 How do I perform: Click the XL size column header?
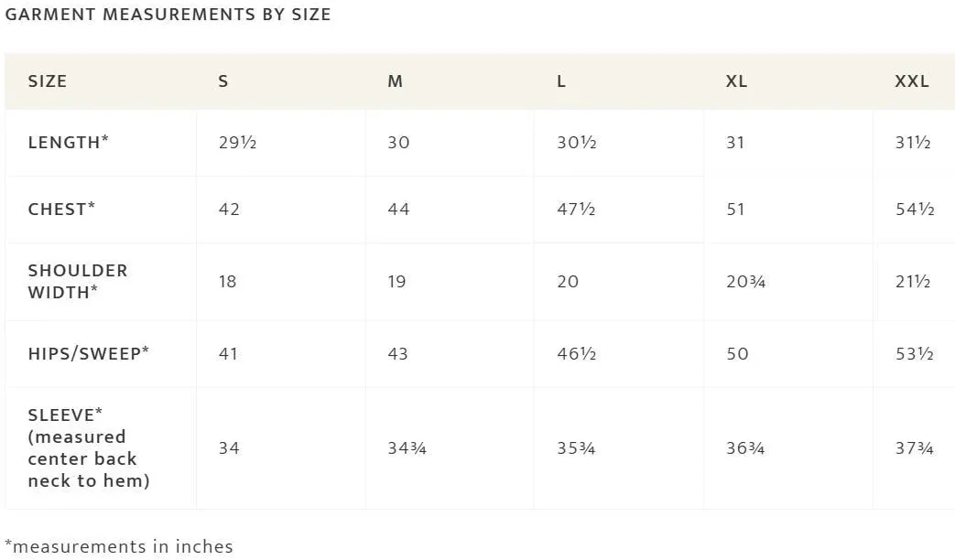click(736, 81)
